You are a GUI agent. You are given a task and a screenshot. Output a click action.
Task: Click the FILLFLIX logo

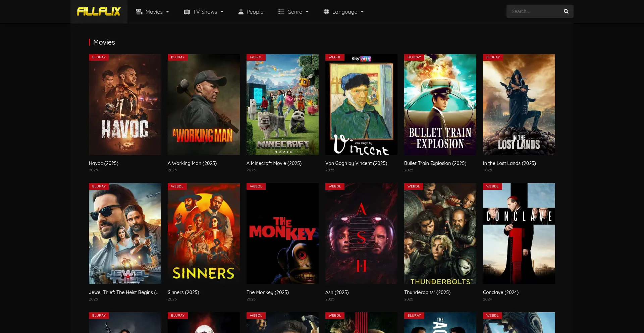(99, 11)
